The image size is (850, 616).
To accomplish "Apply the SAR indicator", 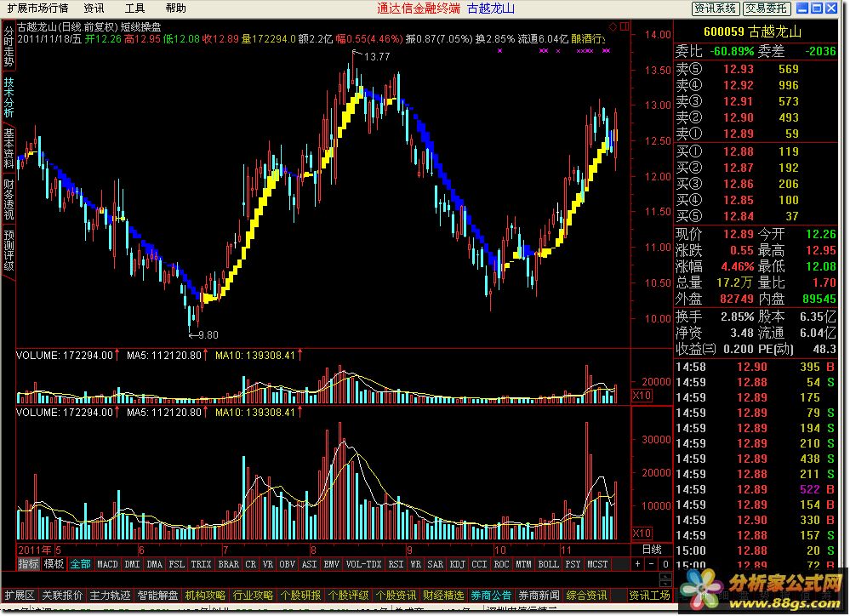I will click(436, 564).
